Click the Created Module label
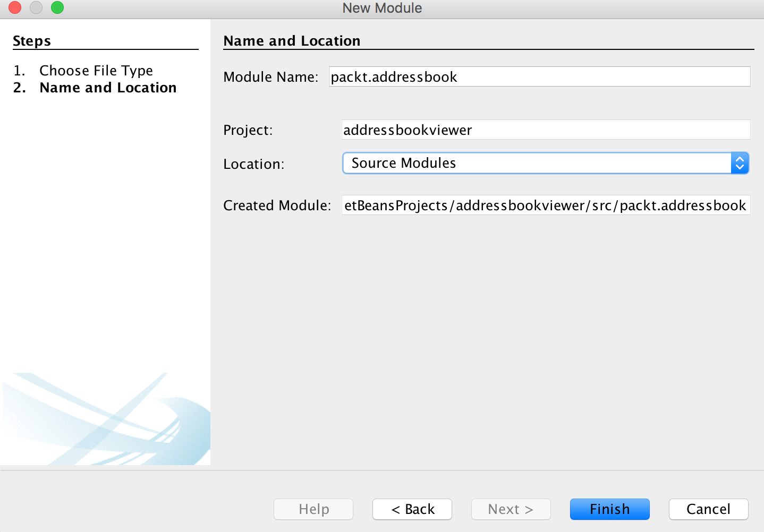The image size is (764, 532). pos(277,205)
